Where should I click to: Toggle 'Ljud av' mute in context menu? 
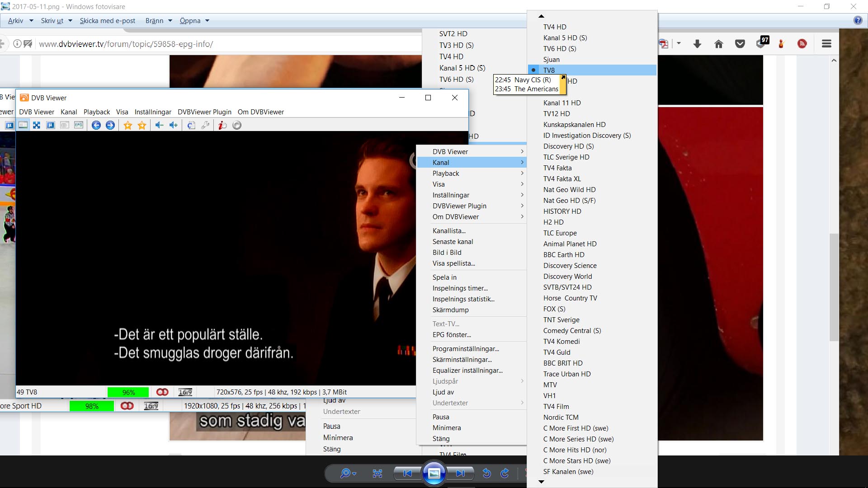(443, 392)
